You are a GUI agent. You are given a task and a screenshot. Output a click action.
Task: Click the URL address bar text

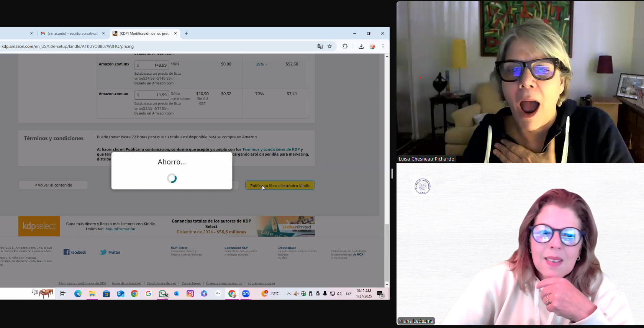pyautogui.click(x=67, y=46)
